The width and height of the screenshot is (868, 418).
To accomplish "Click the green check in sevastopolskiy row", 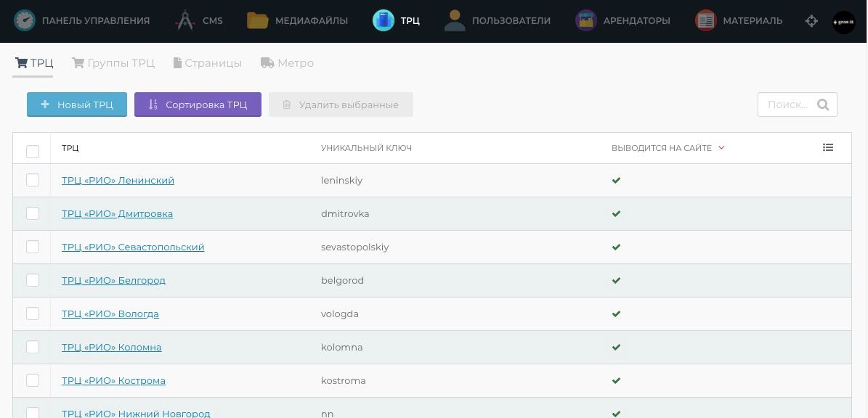I will tap(616, 247).
